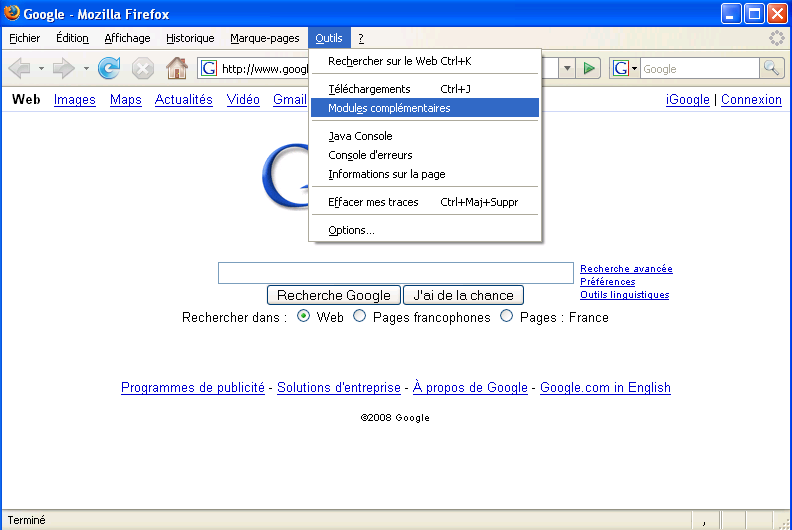Open the Préférences link
The image size is (792, 530).
point(608,282)
